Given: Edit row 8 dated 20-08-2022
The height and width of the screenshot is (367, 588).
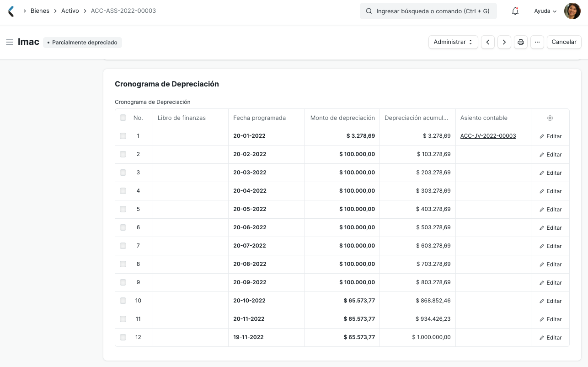Looking at the screenshot, I should [x=551, y=264].
